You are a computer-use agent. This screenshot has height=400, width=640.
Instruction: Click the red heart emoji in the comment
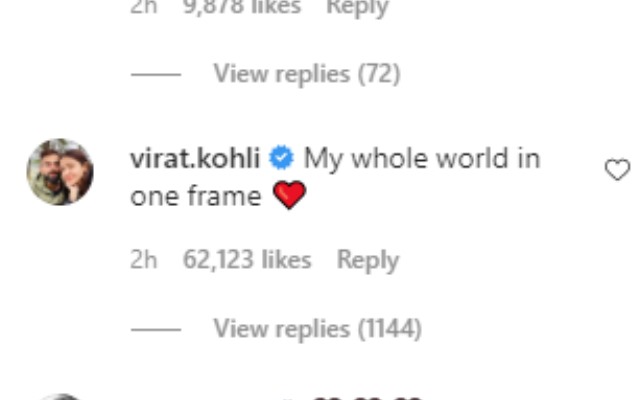click(289, 195)
